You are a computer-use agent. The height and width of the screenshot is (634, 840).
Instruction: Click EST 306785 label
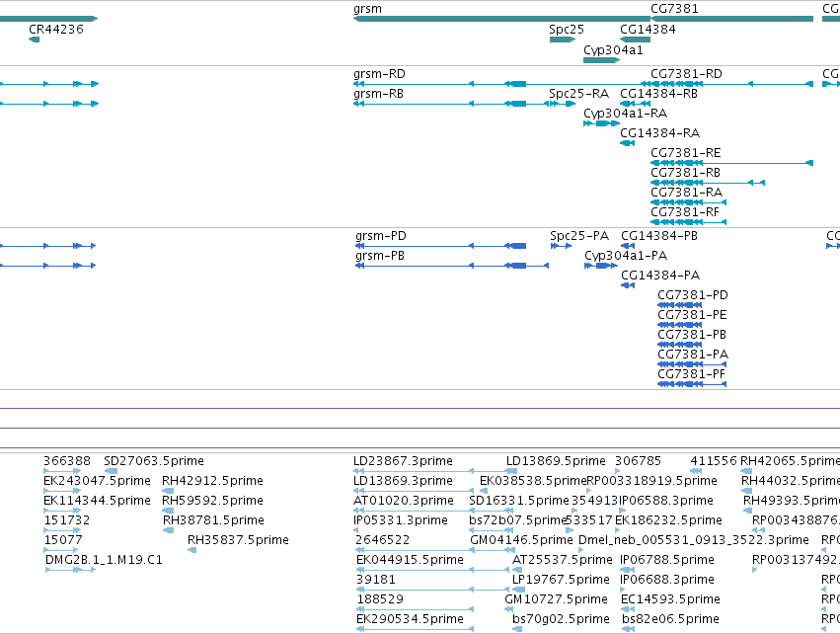(x=638, y=461)
